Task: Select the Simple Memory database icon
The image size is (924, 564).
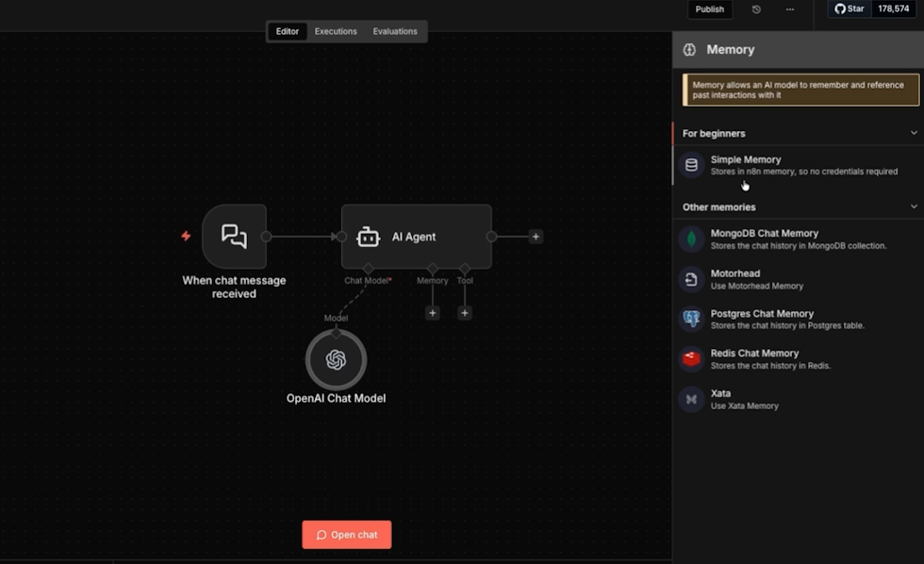Action: click(x=691, y=165)
